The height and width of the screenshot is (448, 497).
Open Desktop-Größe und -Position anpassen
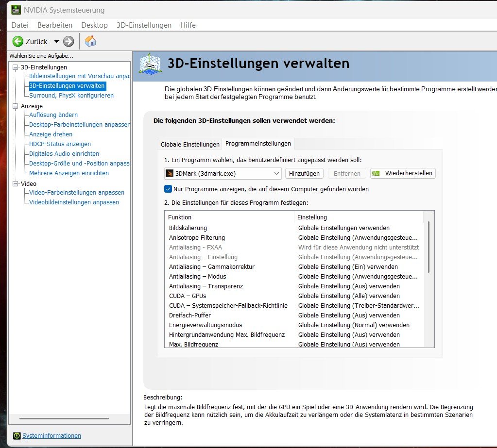79,164
